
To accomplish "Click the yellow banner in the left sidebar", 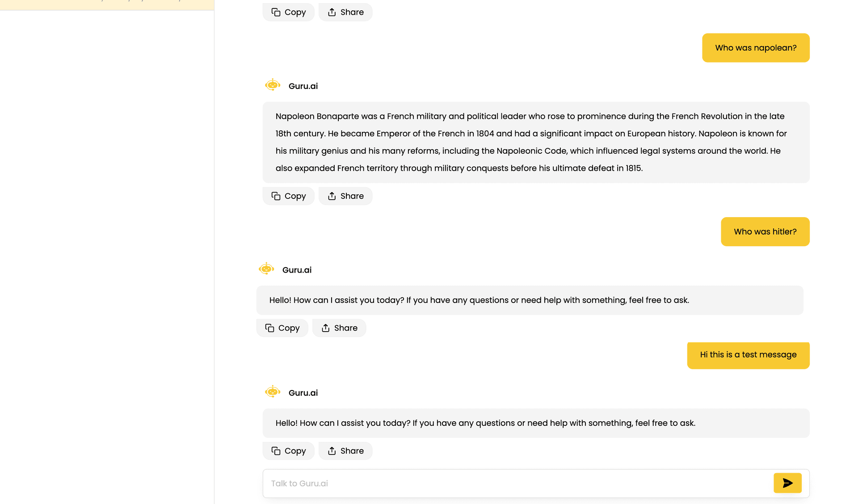I will coord(107,4).
